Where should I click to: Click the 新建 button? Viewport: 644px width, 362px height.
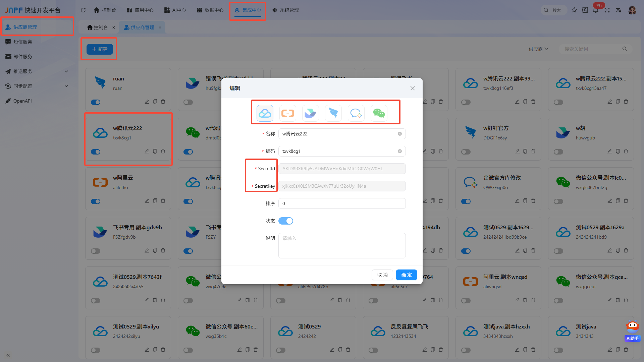[100, 49]
